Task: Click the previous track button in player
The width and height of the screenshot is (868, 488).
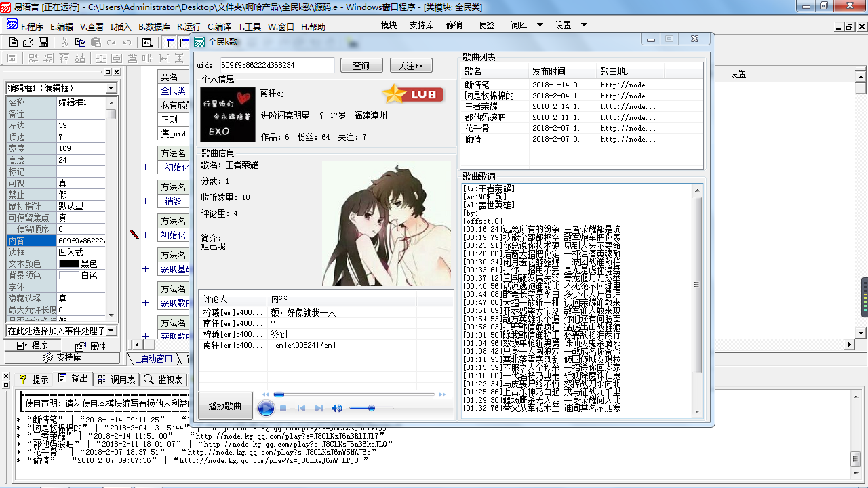Action: click(x=302, y=409)
